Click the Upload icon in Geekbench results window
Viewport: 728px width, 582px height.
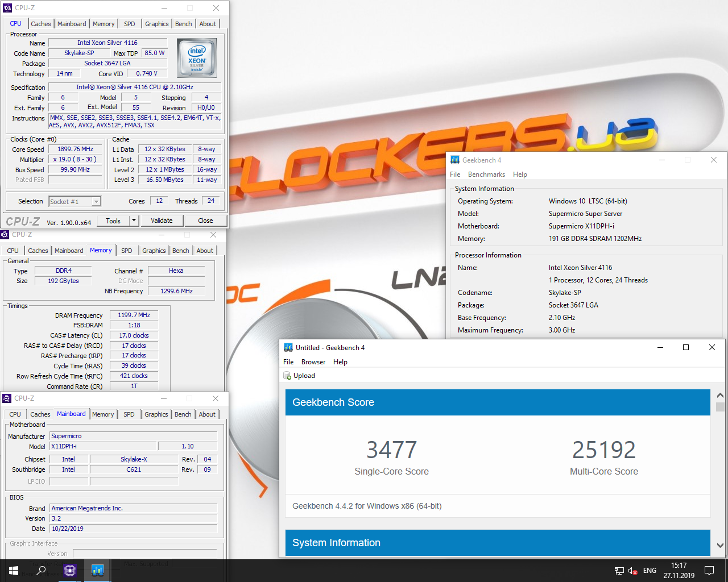pyautogui.click(x=287, y=376)
